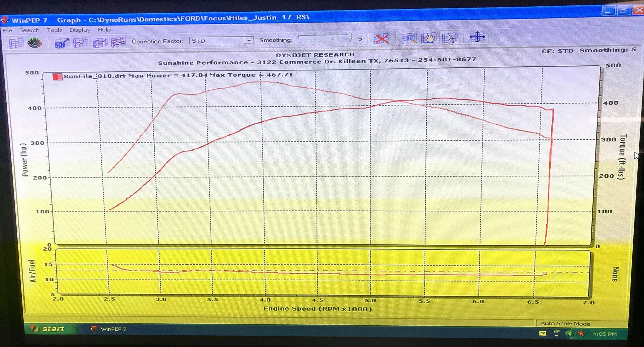The width and height of the screenshot is (644, 347).
Task: Click the 4:05 PM taskbar clock
Action: (x=604, y=334)
